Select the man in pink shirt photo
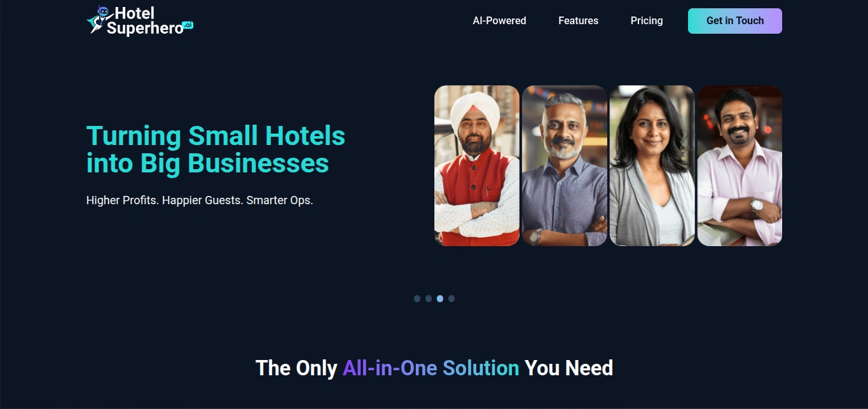868x409 pixels. [740, 165]
